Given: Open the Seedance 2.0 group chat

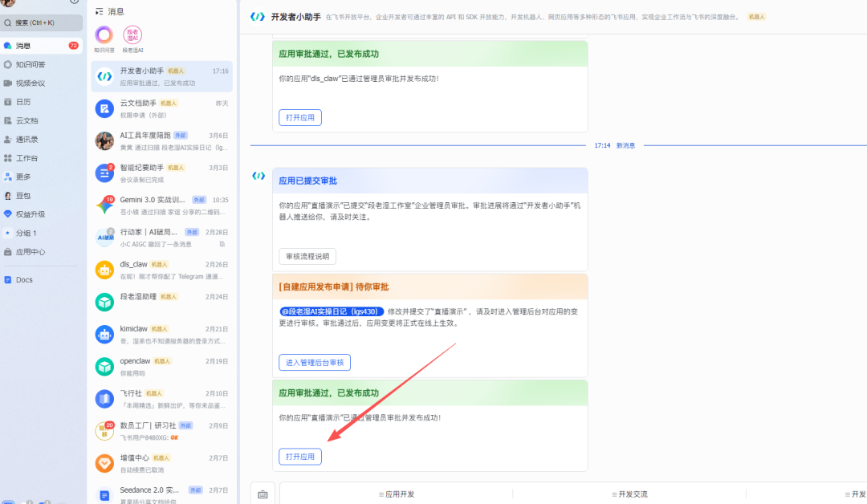Looking at the screenshot, I should 162,494.
